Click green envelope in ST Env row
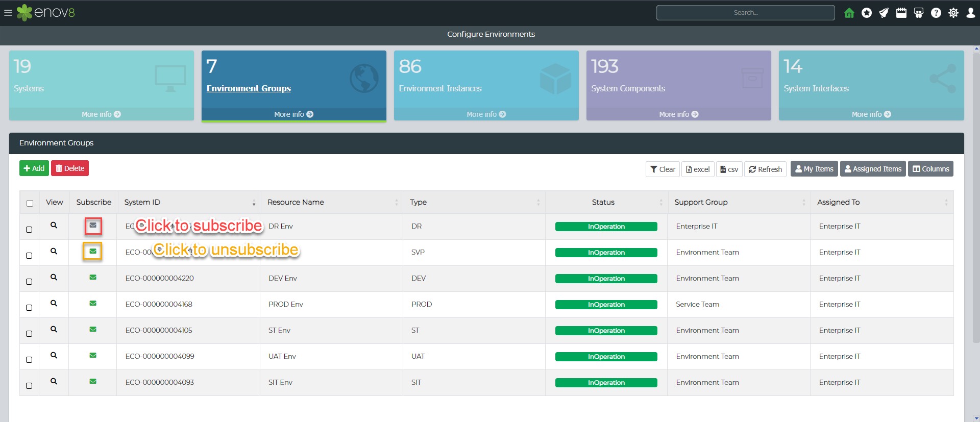Viewport: 980px width, 422px height. point(93,329)
